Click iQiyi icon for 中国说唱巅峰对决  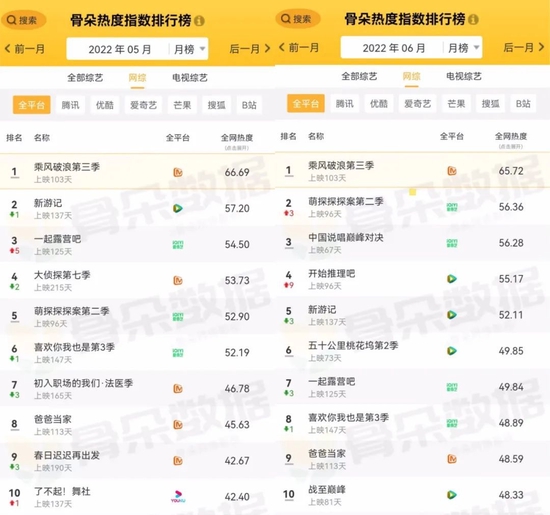click(452, 243)
